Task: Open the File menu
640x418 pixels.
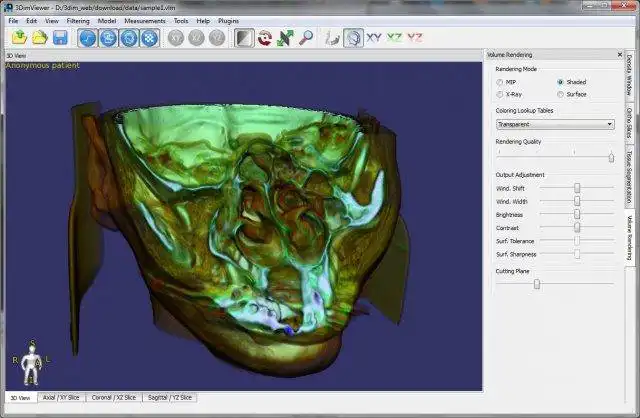Action: click(x=13, y=21)
